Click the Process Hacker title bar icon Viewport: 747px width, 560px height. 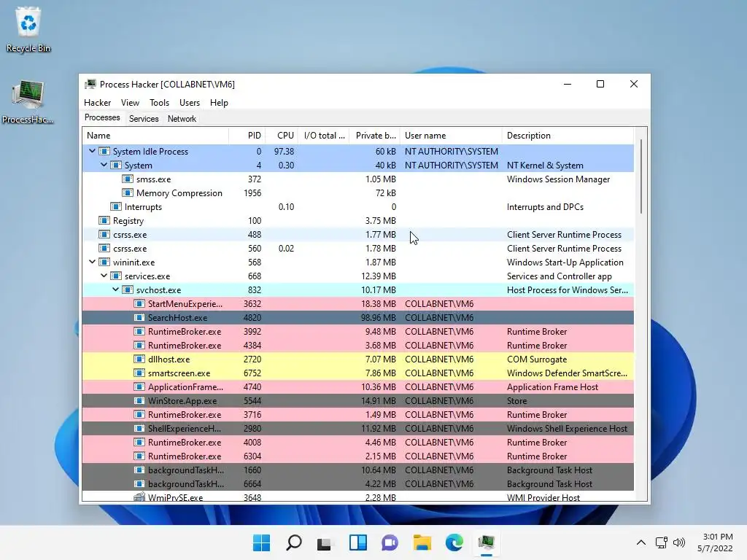(90, 85)
